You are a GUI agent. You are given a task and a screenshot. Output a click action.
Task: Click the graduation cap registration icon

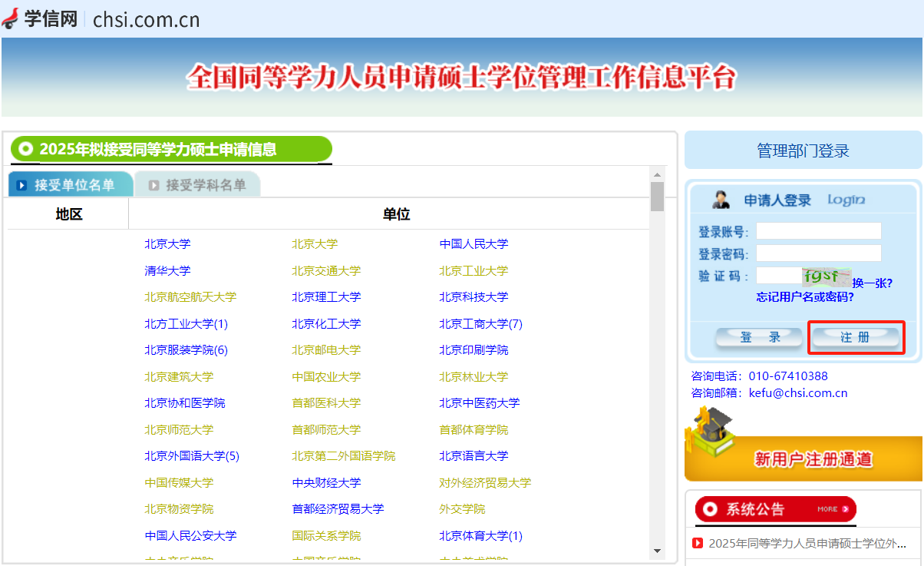pyautogui.click(x=710, y=434)
